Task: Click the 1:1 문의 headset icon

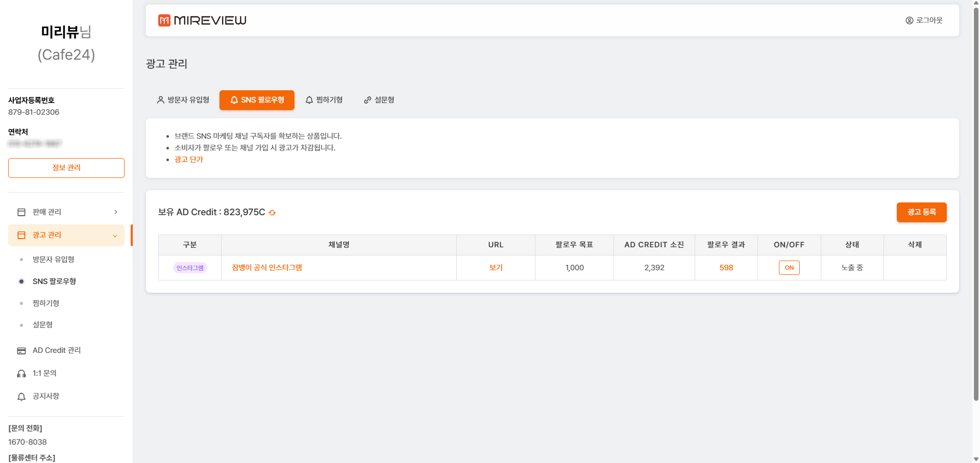Action: coord(21,374)
